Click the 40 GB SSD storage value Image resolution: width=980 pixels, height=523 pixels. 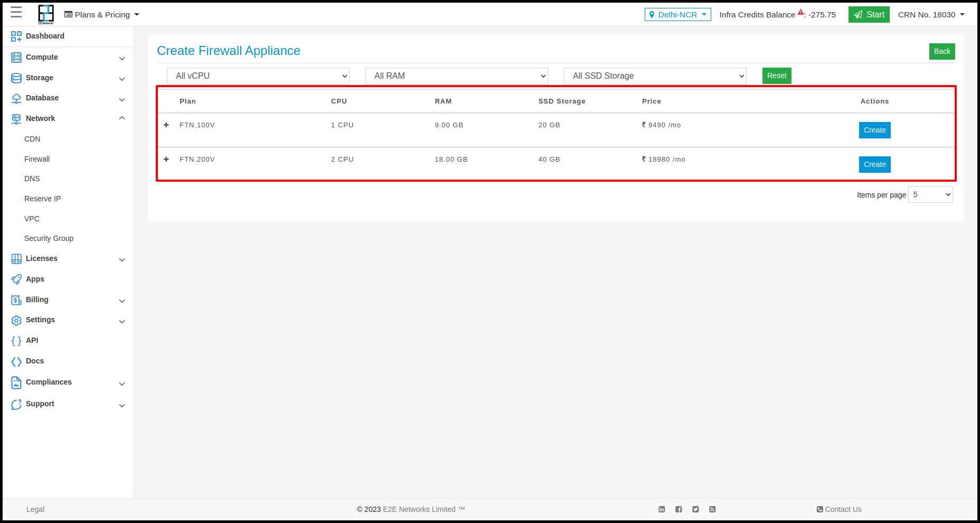point(549,160)
